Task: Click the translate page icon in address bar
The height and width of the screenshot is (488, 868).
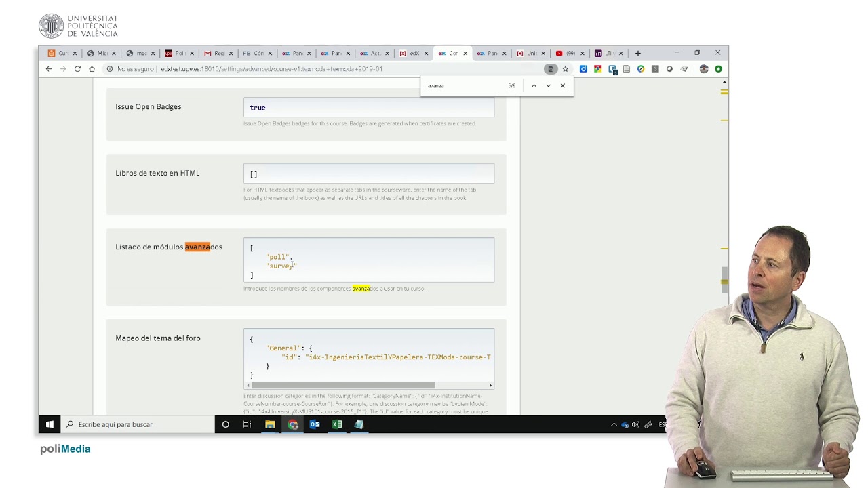Action: click(x=551, y=69)
